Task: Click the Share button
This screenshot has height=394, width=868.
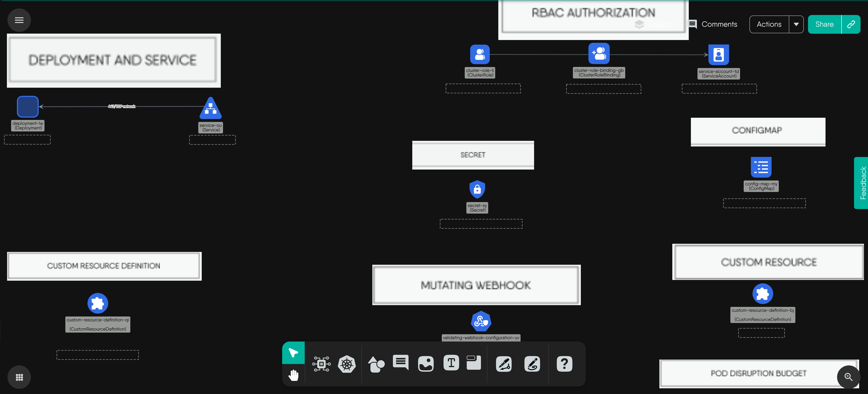Action: coord(824,24)
